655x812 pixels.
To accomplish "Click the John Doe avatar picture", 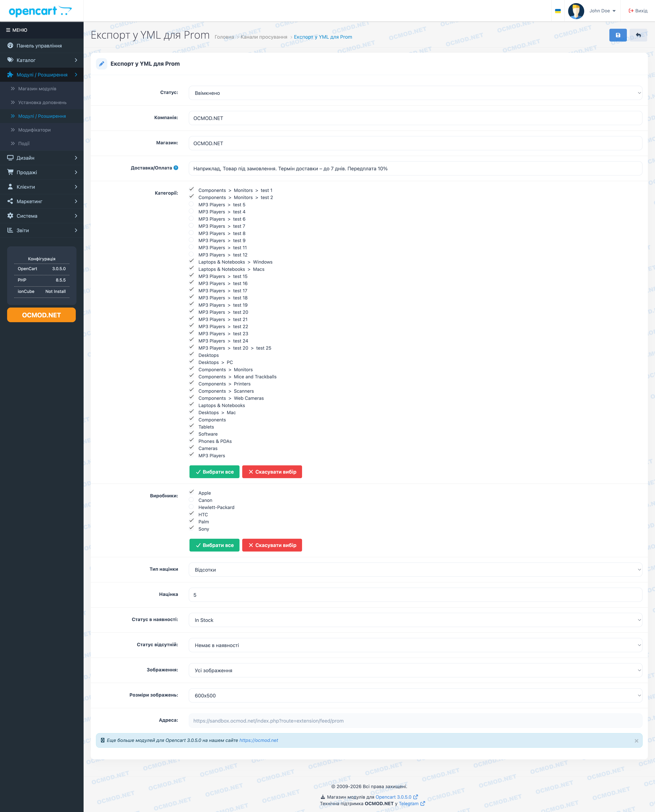I will [576, 11].
